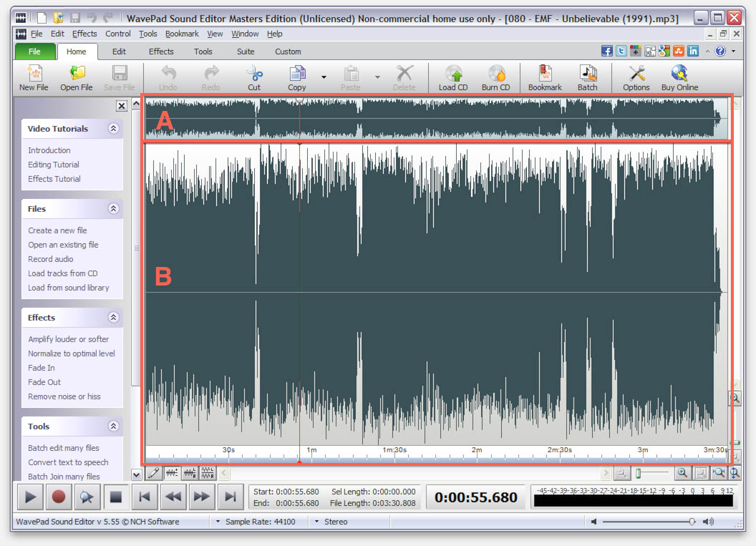The width and height of the screenshot is (756, 546).
Task: Click the Buy Online icon
Action: point(679,77)
